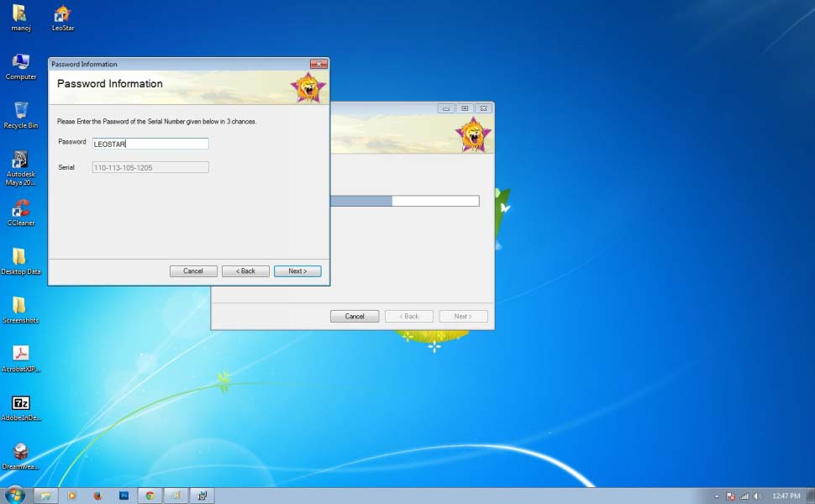Click the Show Desktop strip
Screen dimensions: 815x504
[x=811, y=496]
